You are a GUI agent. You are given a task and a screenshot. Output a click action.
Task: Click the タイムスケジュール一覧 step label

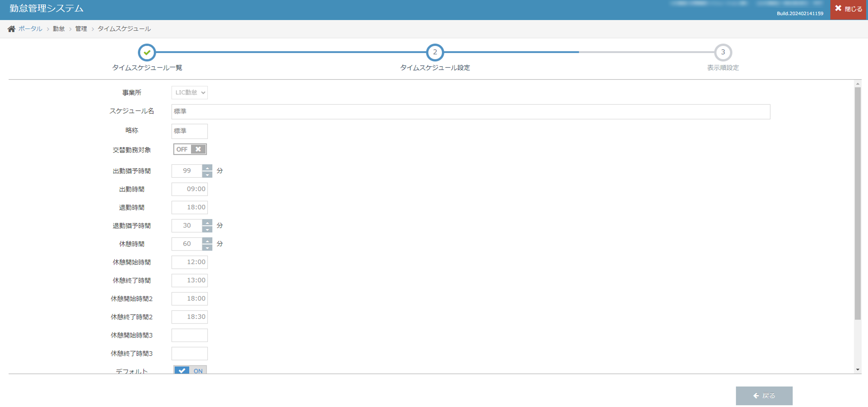pyautogui.click(x=147, y=68)
